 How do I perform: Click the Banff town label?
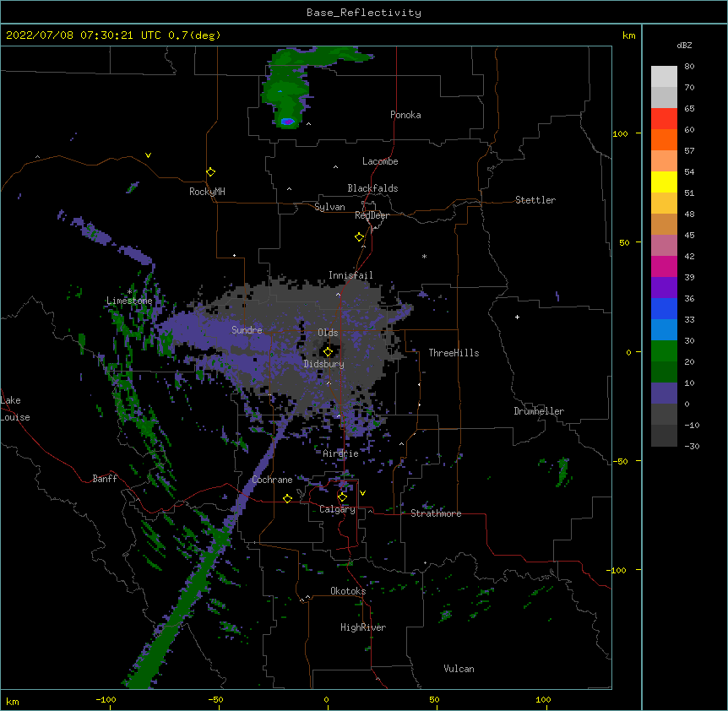point(105,479)
